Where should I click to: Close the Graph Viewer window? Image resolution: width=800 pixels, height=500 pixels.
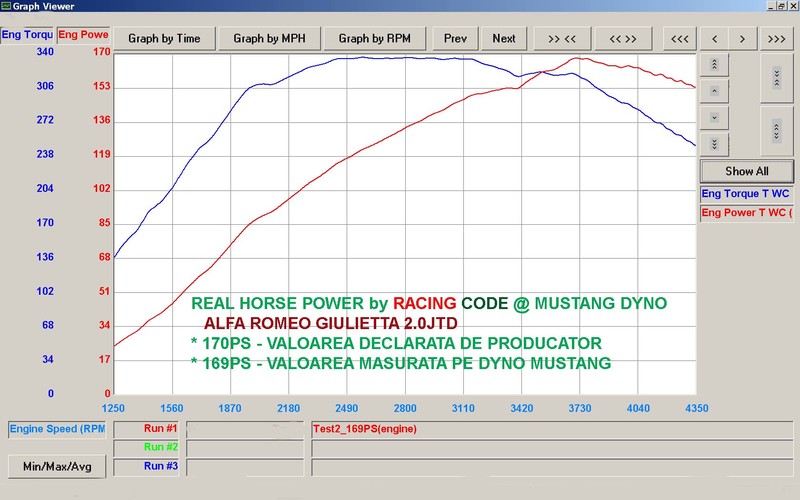[x=792, y=6]
